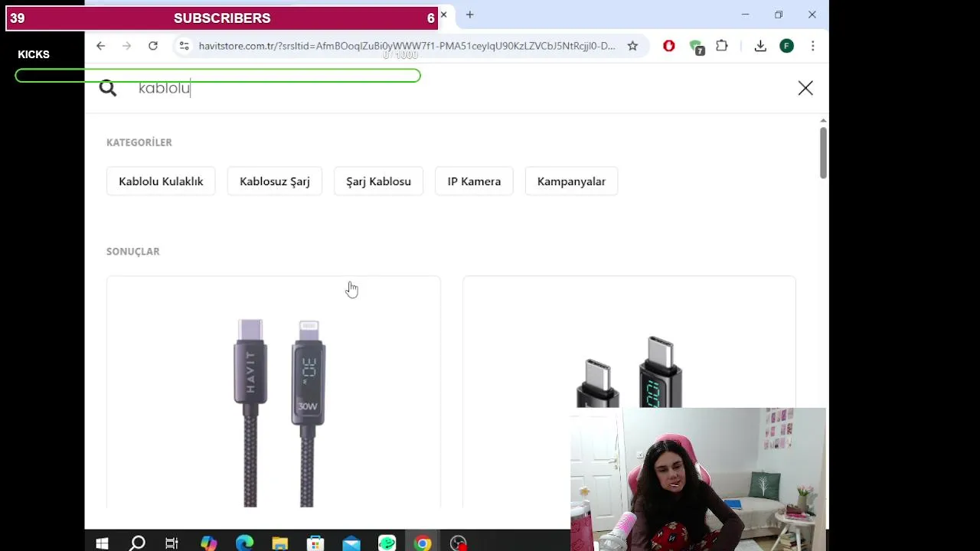
Task: Reload the current page
Action: [153, 46]
